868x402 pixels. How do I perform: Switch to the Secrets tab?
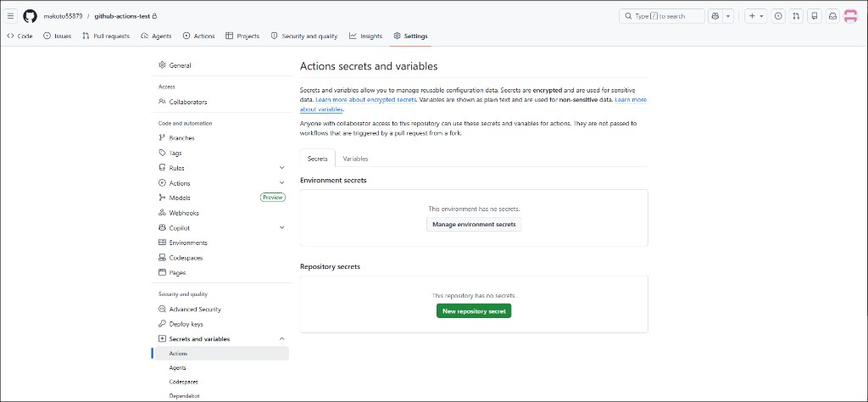(318, 159)
